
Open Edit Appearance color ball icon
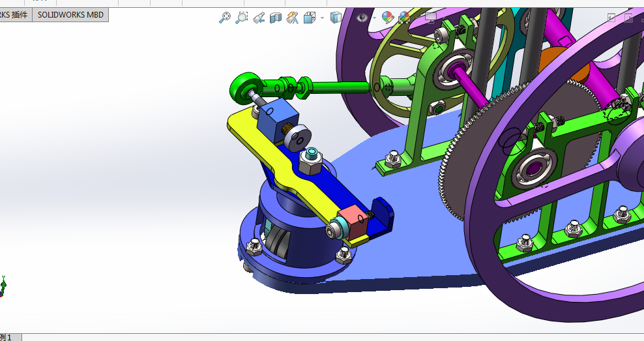pyautogui.click(x=387, y=17)
